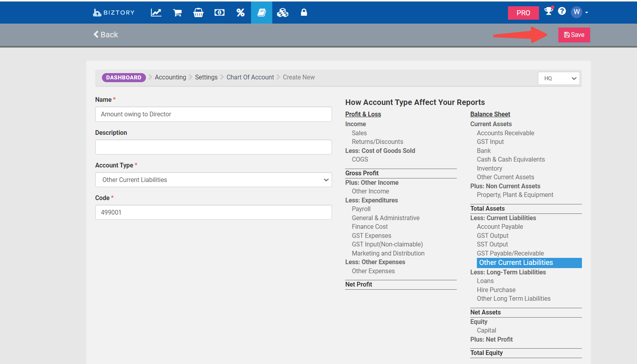Viewport: 637px width, 364px height.
Task: Open the shopping basket icon in navbar
Action: tap(198, 13)
